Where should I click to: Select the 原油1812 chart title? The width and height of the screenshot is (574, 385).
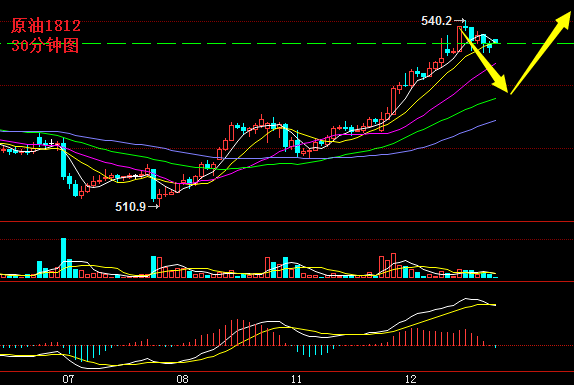click(46, 26)
